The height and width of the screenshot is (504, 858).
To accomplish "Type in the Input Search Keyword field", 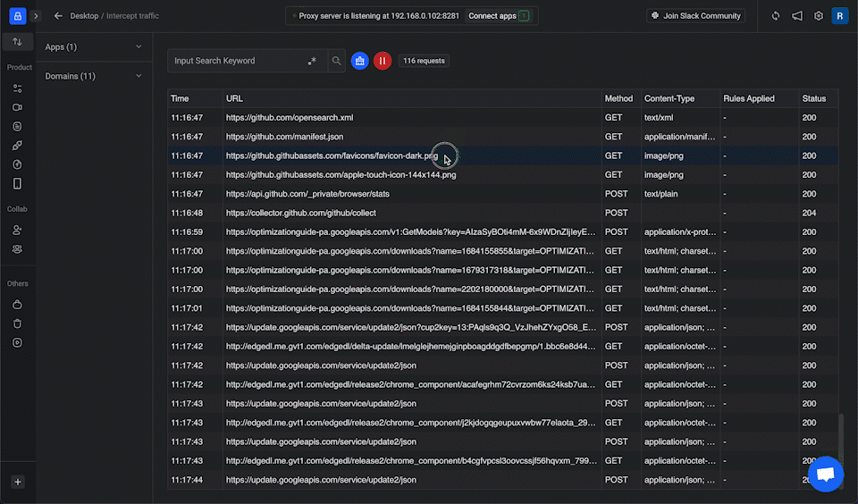I will (x=235, y=61).
